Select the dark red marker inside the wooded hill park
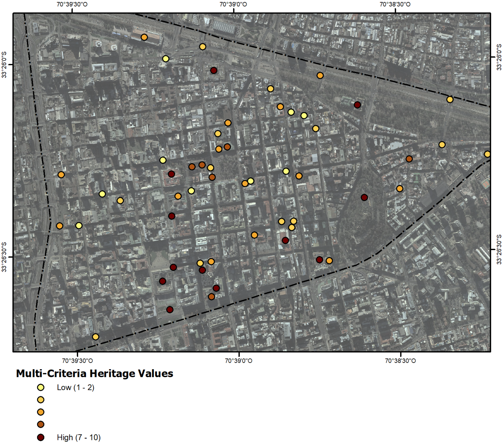Image resolution: width=504 pixels, height=445 pixels. click(364, 198)
